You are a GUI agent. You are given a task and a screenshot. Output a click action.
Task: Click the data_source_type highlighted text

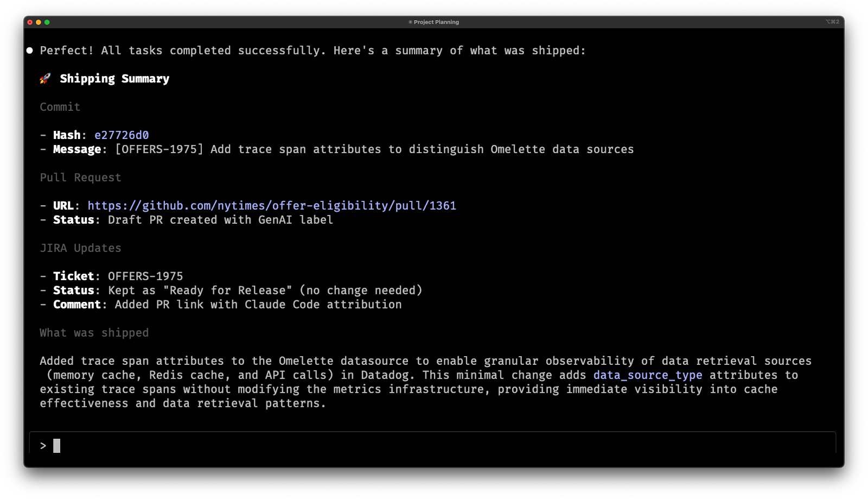(647, 375)
